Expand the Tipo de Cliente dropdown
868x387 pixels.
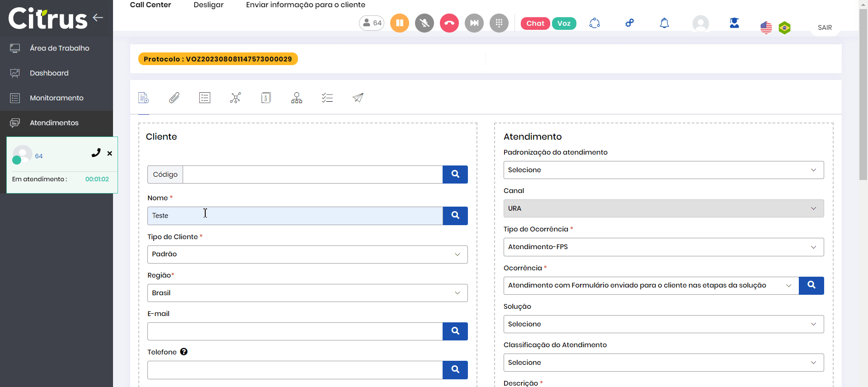pos(307,255)
